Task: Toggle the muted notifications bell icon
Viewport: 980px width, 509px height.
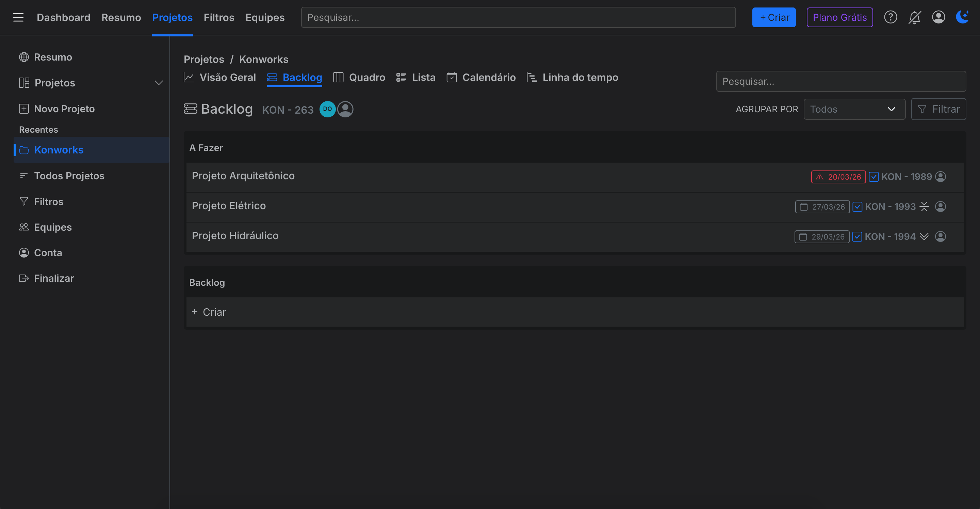Action: 914,17
